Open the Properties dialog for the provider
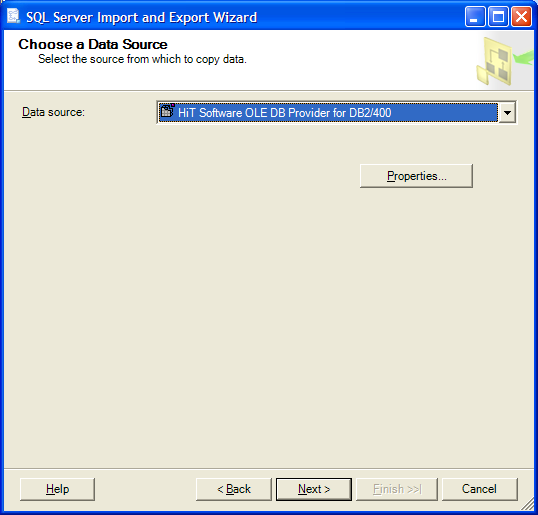Viewport: 538px width, 515px height. [416, 176]
